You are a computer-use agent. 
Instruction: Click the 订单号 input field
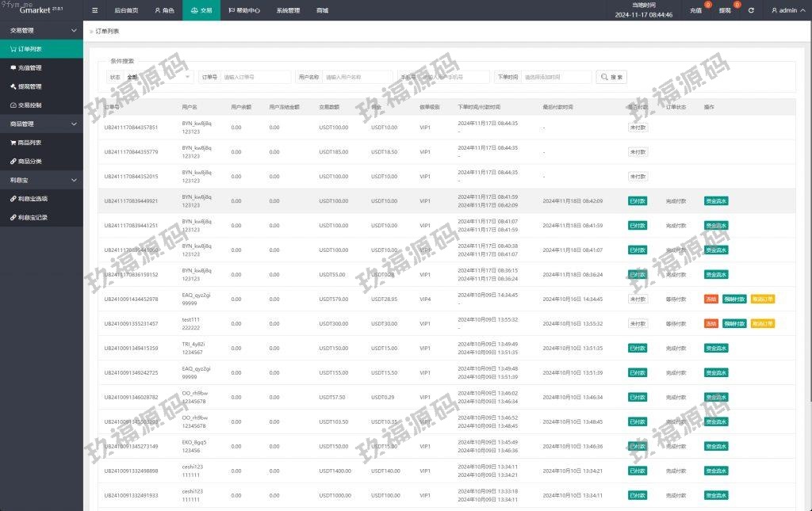pos(255,77)
